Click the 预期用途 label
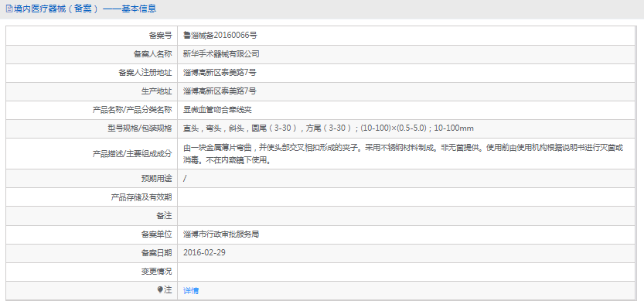Viewport: 644px width, 308px height. [x=156, y=179]
